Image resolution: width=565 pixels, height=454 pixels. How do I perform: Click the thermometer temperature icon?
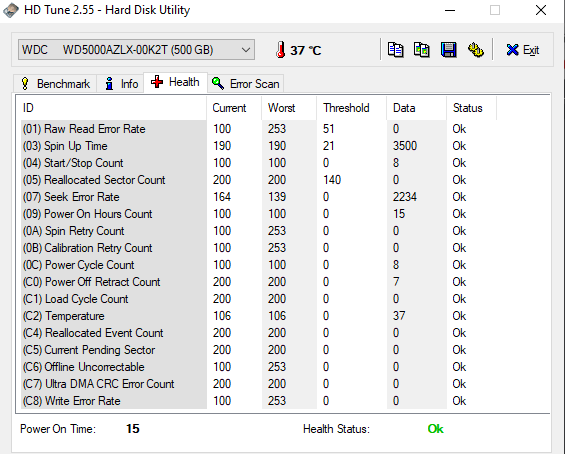[x=281, y=50]
